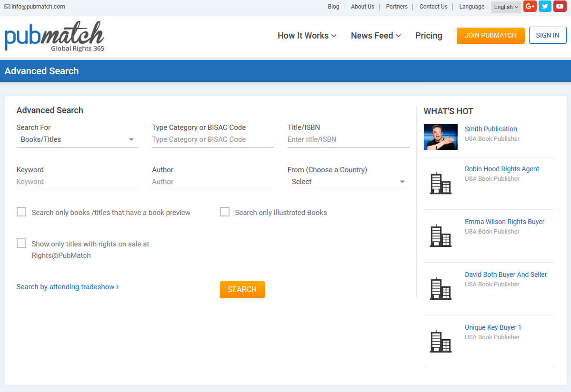The height and width of the screenshot is (392, 571).
Task: Click building icon next to Unique Key Buyer 1
Action: (441, 342)
